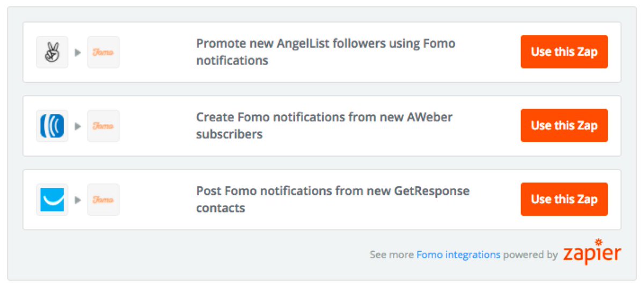The width and height of the screenshot is (644, 286).
Task: Click the arrow next to the GetResponse icon
Action: click(78, 200)
